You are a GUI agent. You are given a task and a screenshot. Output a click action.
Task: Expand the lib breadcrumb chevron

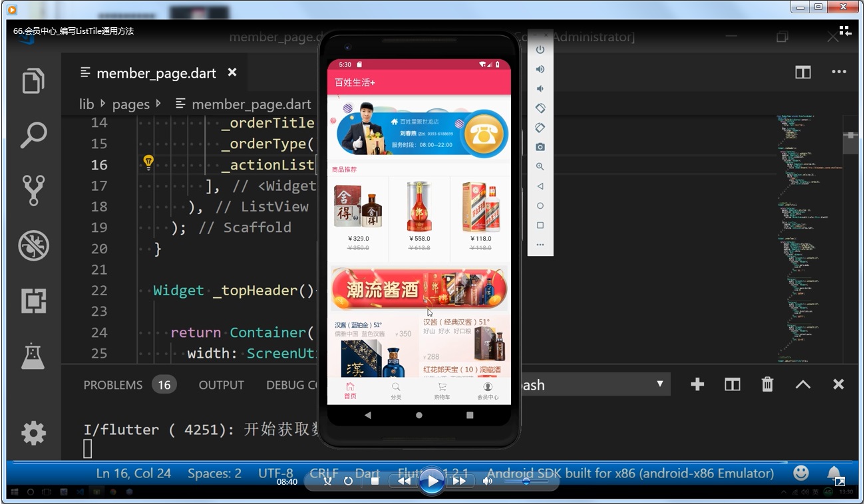coord(102,104)
